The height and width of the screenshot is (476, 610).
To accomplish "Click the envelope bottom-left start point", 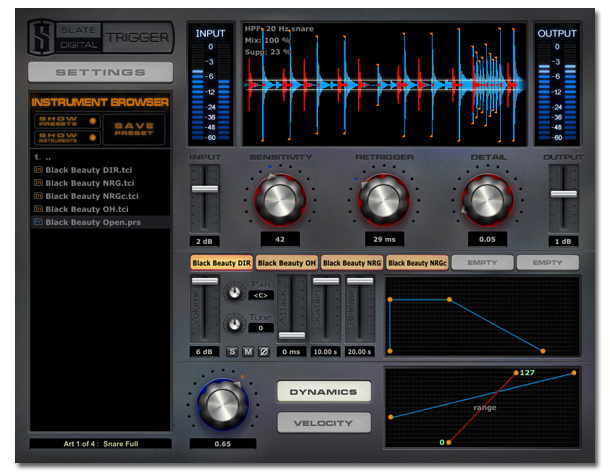I will 390,351.
